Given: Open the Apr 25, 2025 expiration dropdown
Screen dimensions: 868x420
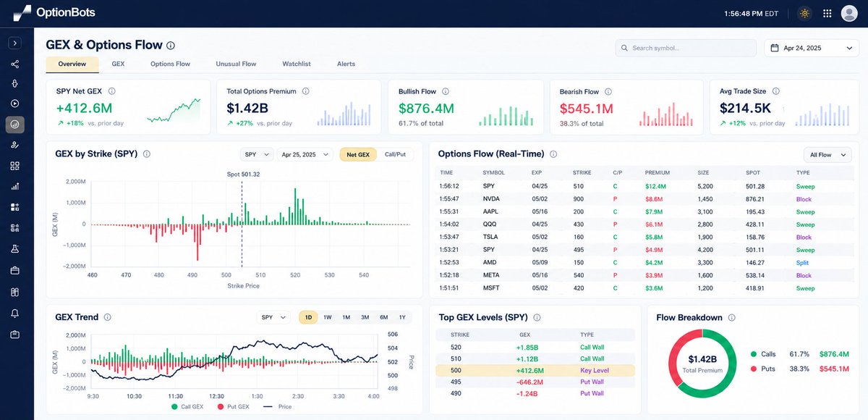Looking at the screenshot, I should coord(305,154).
